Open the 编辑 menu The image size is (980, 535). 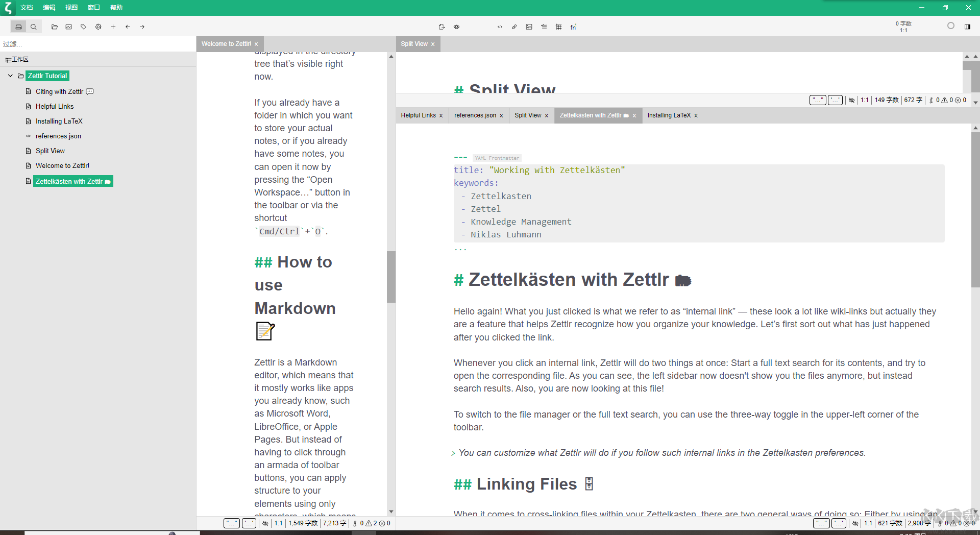click(x=49, y=7)
